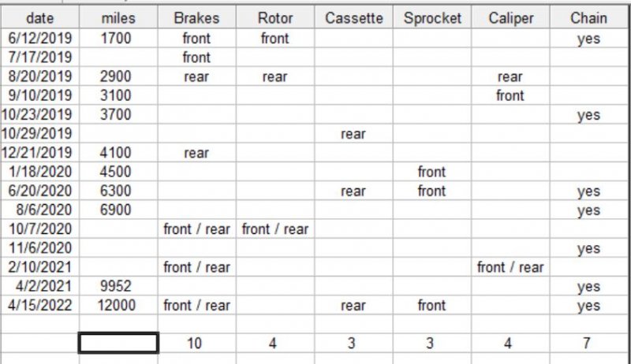Image resolution: width=631 pixels, height=364 pixels.
Task: Click the 6/12/2019 date cell
Action: 39,38
